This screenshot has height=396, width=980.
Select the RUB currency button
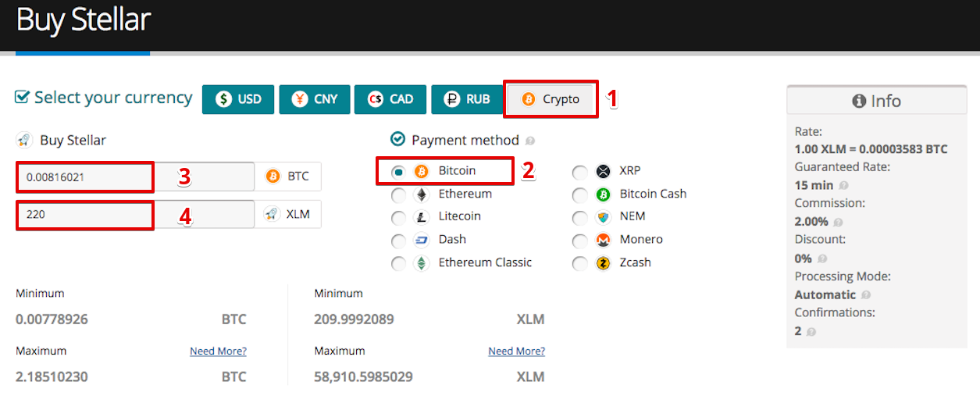point(466,99)
